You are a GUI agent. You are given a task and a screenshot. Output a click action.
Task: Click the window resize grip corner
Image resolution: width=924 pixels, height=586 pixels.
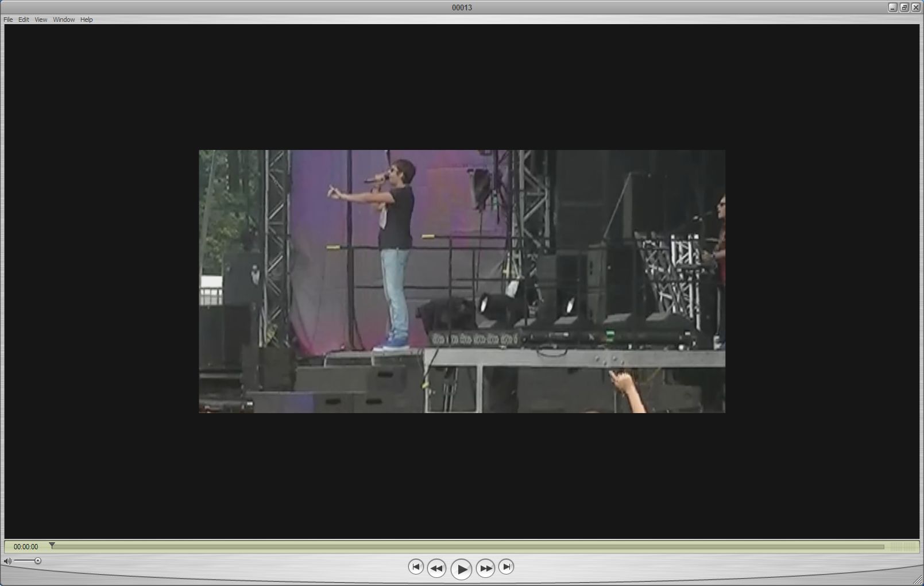coord(918,580)
